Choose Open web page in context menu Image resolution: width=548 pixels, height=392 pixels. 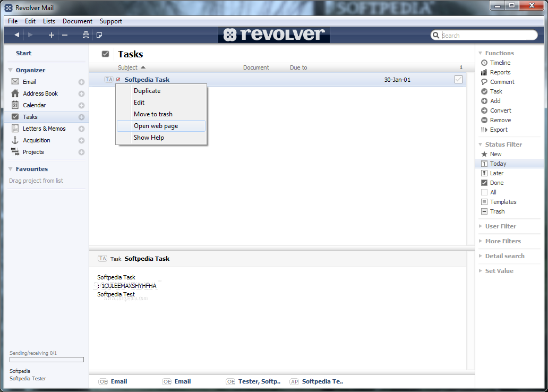pyautogui.click(x=161, y=126)
